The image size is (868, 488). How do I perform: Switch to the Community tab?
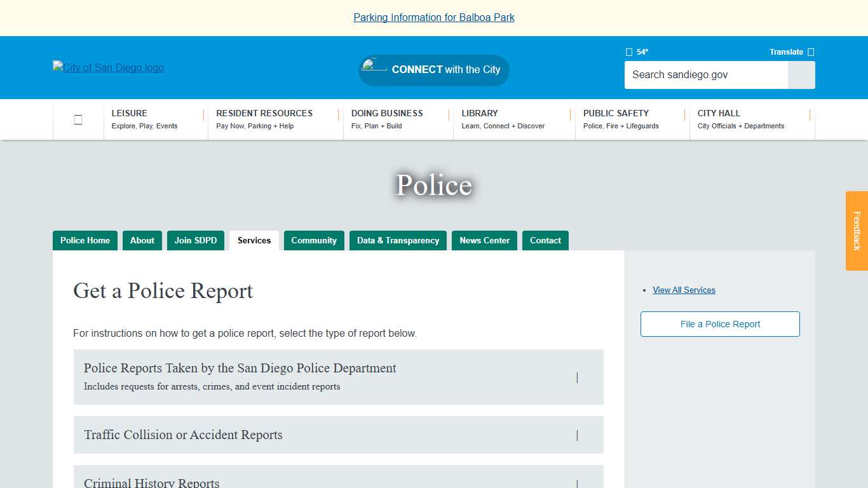[x=314, y=240]
